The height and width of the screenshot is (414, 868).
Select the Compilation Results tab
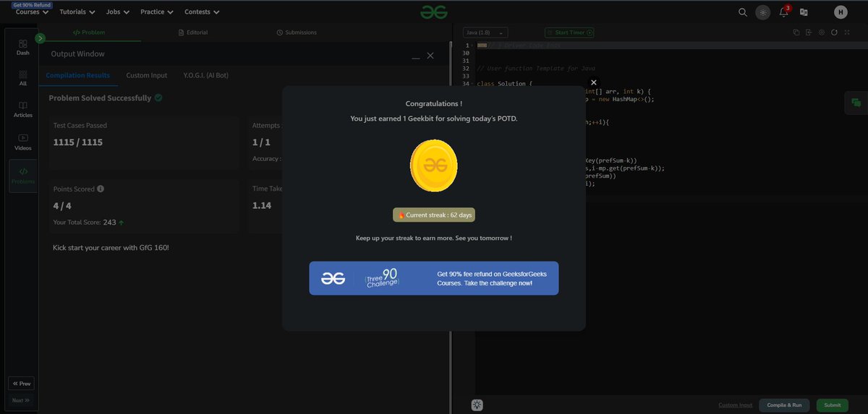click(x=78, y=75)
